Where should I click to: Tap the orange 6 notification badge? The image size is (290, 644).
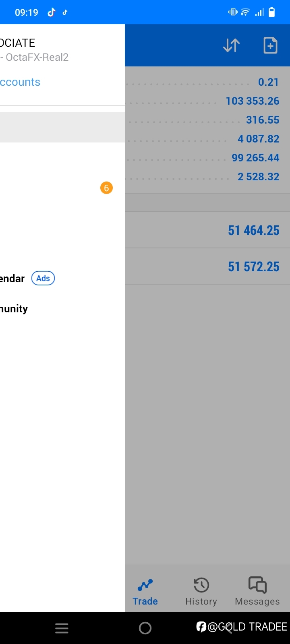click(106, 188)
